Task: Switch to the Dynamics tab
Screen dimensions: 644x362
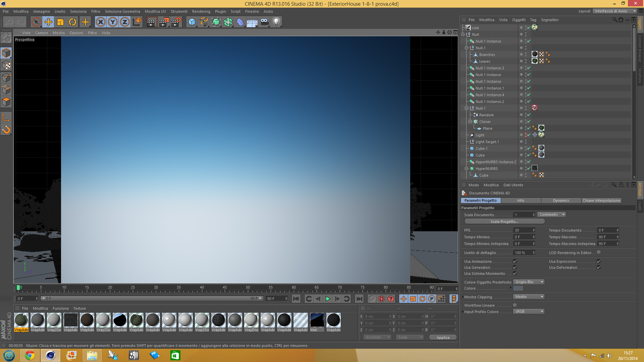Action: tap(561, 200)
